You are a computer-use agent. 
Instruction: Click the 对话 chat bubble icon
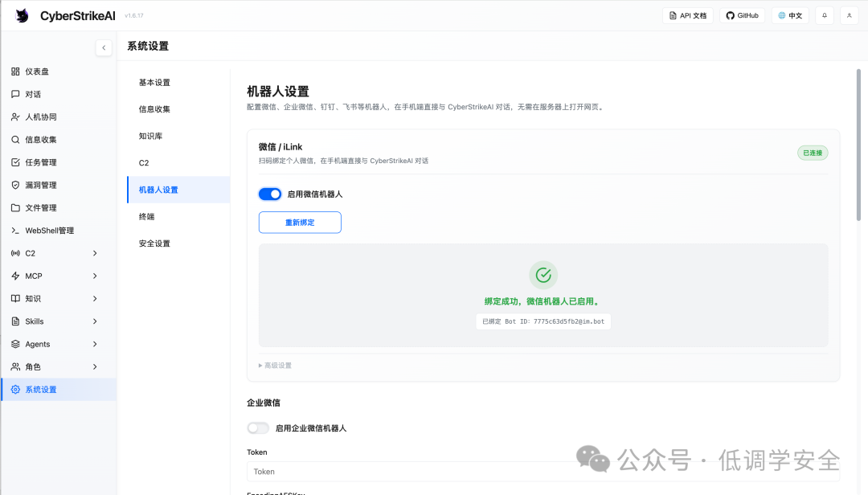(15, 94)
